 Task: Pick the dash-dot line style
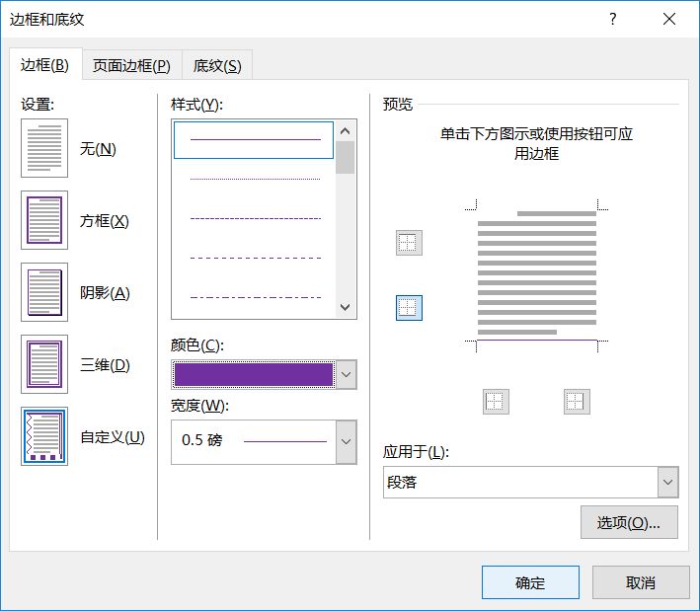tap(256, 297)
